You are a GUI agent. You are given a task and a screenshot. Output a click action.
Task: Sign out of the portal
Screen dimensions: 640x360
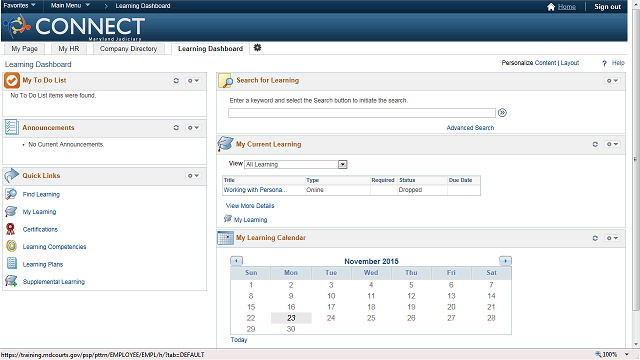tap(607, 7)
